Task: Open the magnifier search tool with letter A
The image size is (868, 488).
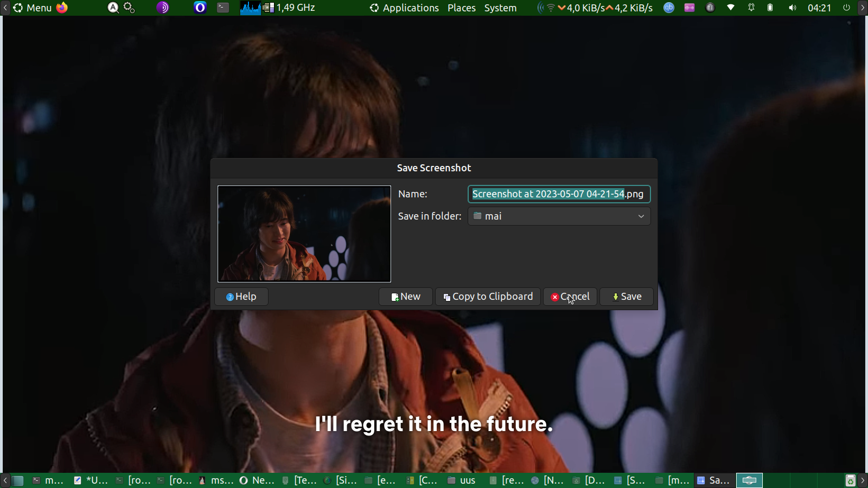Action: 113,8
